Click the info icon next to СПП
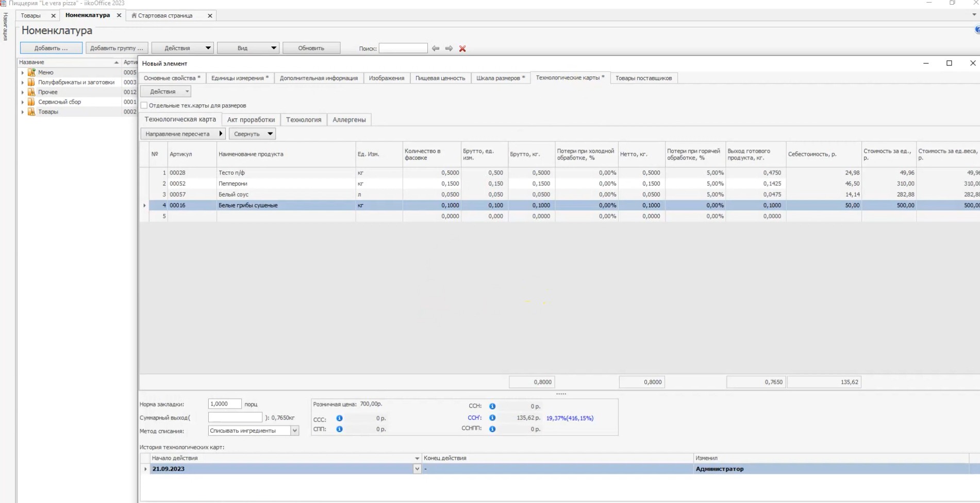The height and width of the screenshot is (503, 980). tap(339, 429)
